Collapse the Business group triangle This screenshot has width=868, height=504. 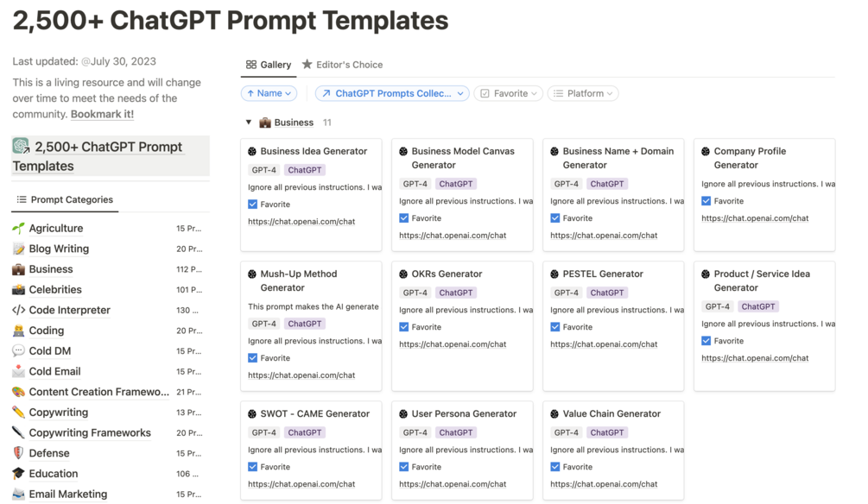pyautogui.click(x=249, y=123)
